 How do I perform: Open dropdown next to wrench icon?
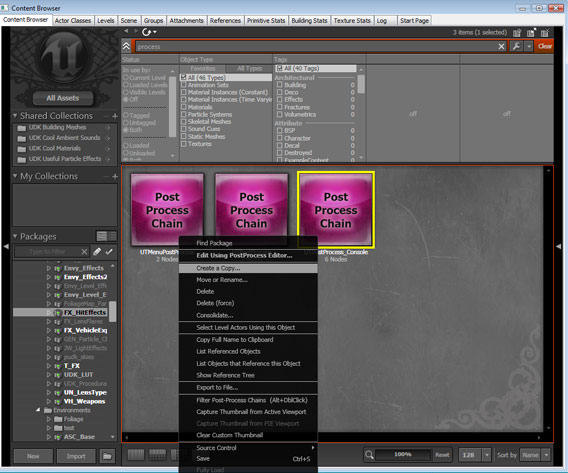tap(529, 46)
